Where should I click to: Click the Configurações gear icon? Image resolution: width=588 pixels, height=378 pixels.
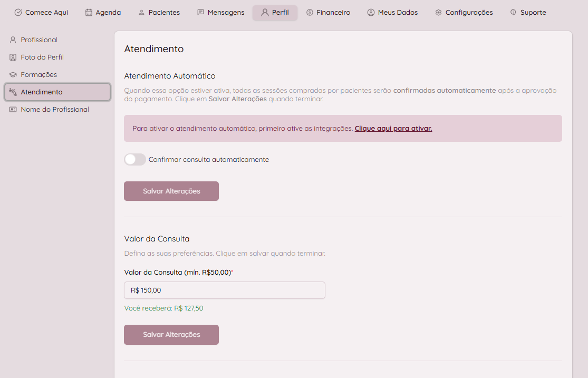[438, 13]
